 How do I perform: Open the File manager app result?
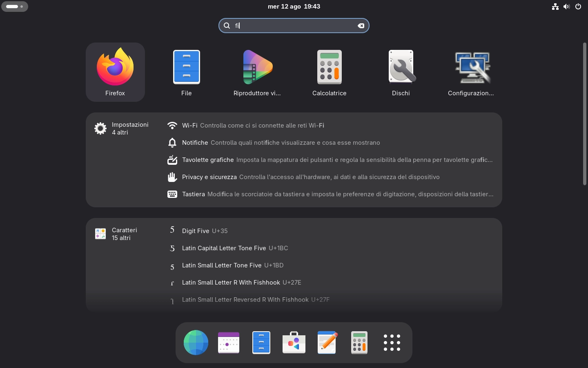(187, 72)
